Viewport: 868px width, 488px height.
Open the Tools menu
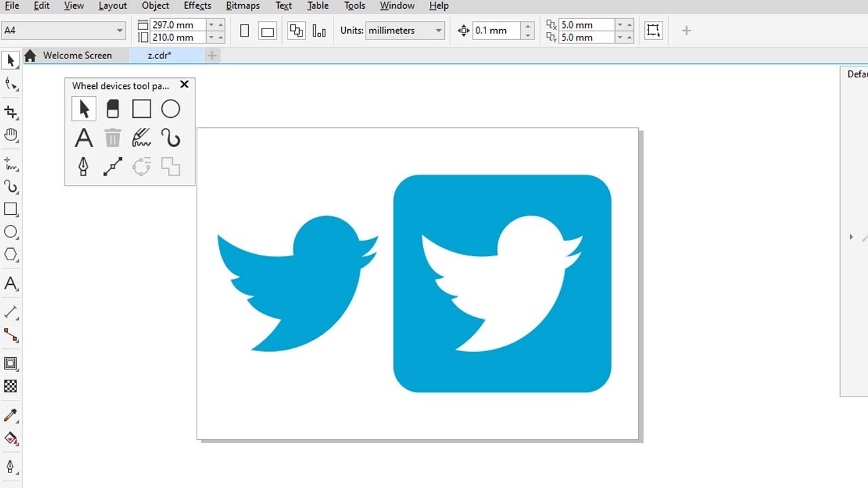pos(355,5)
